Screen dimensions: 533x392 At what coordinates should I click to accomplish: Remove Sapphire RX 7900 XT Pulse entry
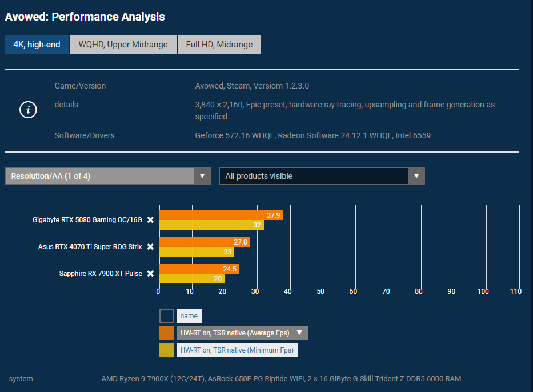click(150, 274)
